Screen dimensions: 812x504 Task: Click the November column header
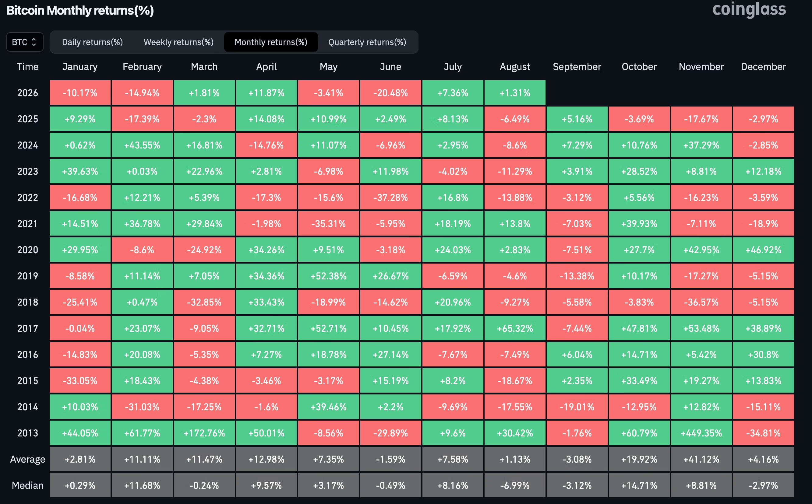pos(701,67)
